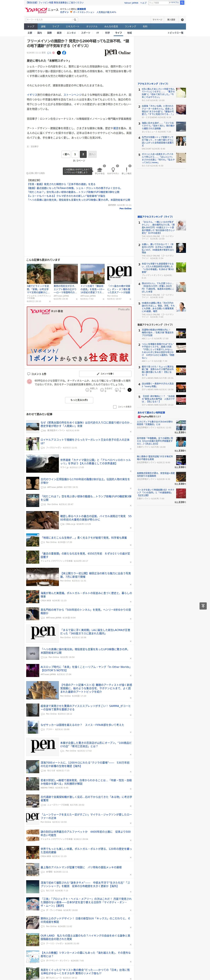Submit the news keyword search magnifier
This screenshot has height=980, width=210.
click(75, 20)
